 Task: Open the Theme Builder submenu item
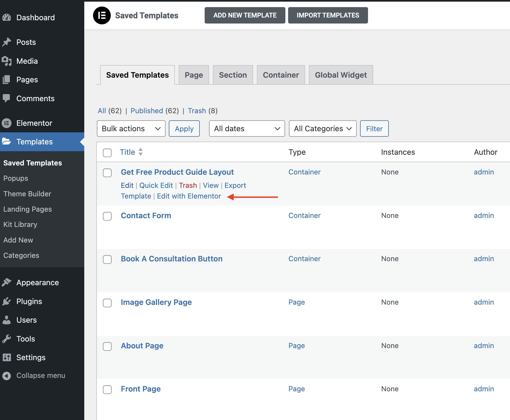27,194
